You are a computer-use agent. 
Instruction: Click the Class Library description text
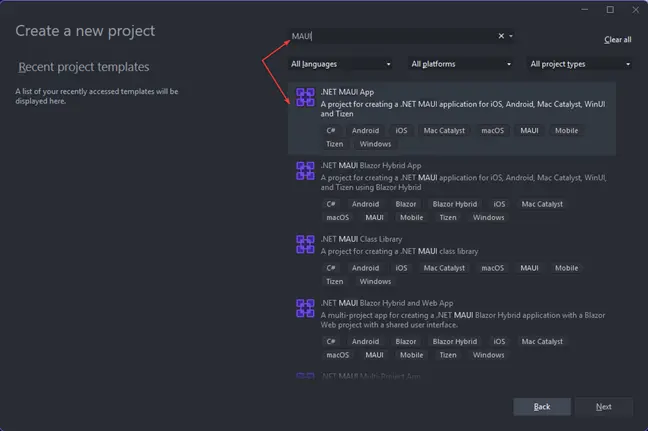click(x=399, y=251)
